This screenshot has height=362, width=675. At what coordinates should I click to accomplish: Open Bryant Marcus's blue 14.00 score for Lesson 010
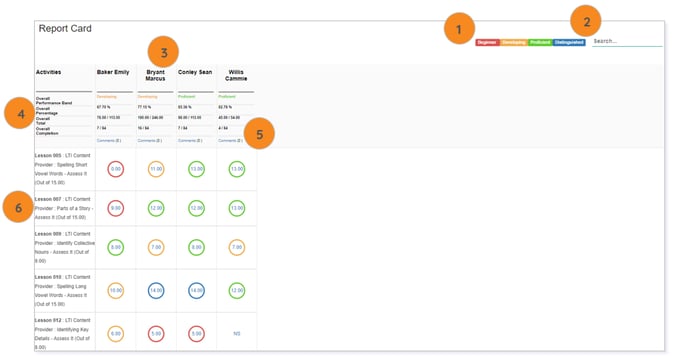click(x=156, y=291)
